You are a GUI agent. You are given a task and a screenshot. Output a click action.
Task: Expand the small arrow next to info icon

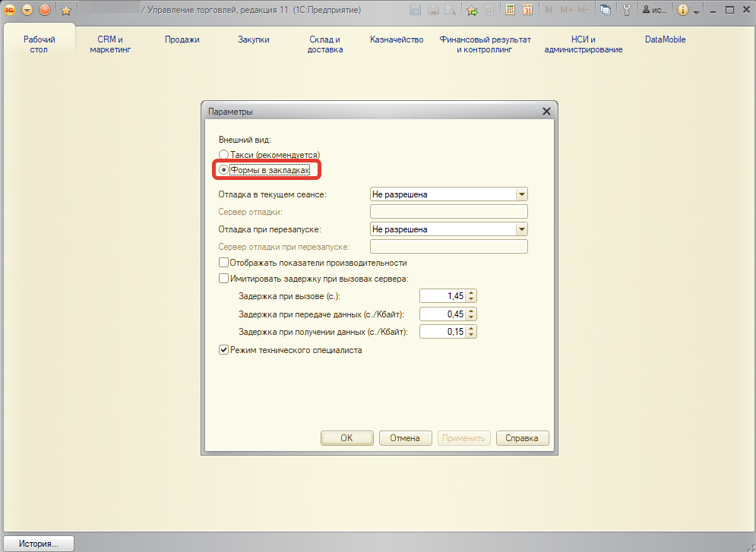[696, 11]
